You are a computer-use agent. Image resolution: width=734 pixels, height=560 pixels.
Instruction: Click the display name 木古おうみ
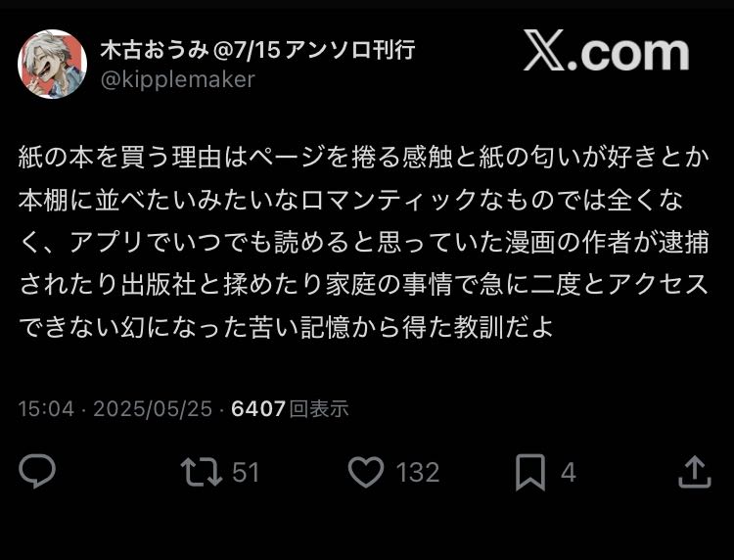[x=154, y=50]
